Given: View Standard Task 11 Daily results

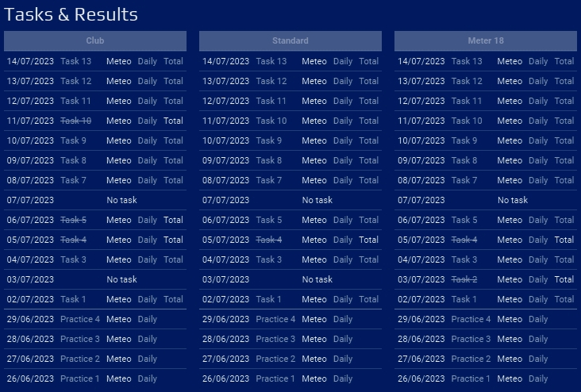Looking at the screenshot, I should [343, 101].
